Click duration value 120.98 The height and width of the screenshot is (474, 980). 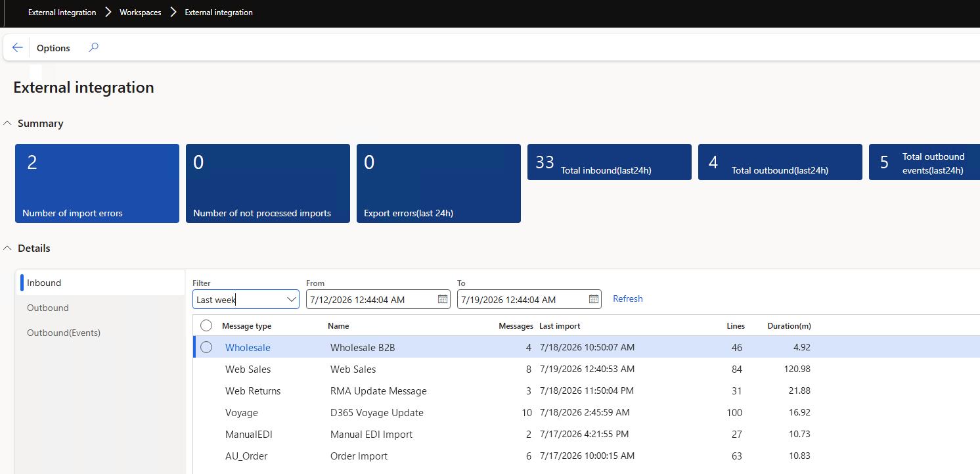pos(797,369)
